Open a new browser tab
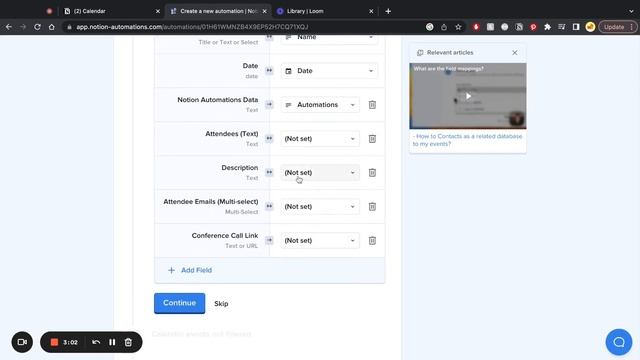The width and height of the screenshot is (640, 360). click(x=388, y=11)
